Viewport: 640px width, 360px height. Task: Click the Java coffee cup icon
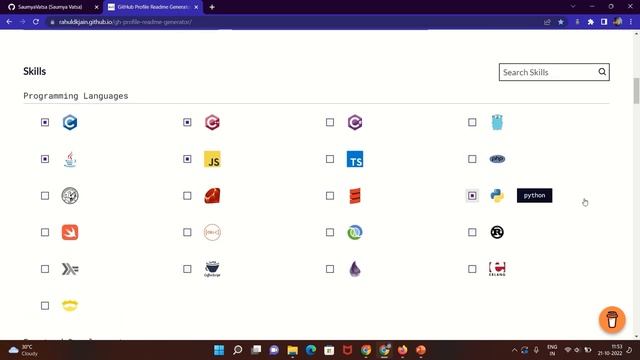pyautogui.click(x=70, y=159)
